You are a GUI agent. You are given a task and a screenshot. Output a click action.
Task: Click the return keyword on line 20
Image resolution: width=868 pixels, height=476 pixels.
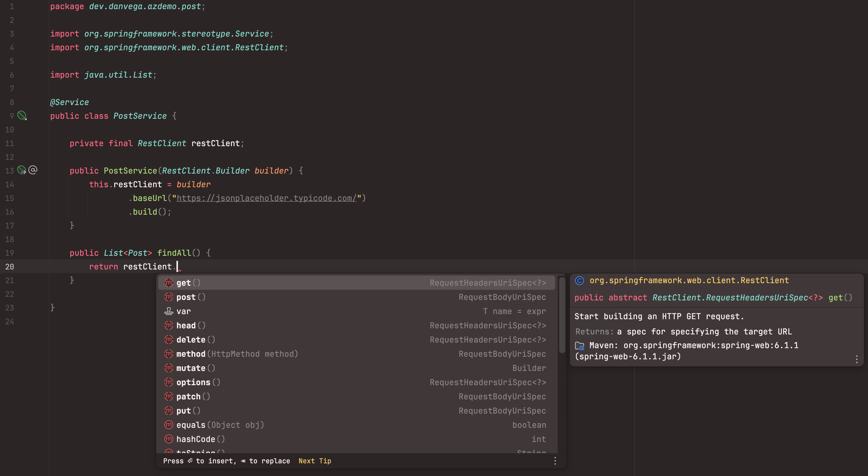(x=103, y=266)
